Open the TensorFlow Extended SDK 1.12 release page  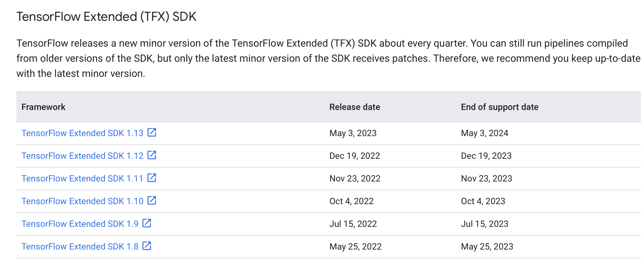coord(82,156)
